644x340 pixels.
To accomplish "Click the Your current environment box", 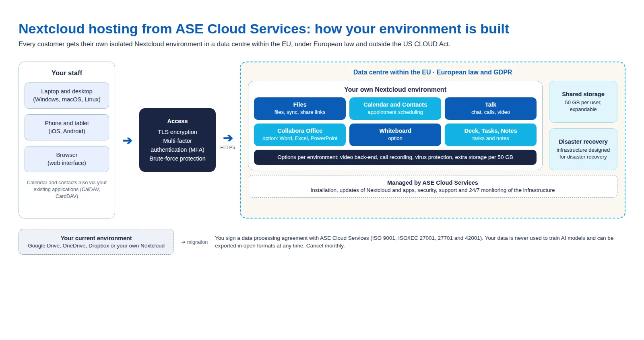I will coord(96,242).
